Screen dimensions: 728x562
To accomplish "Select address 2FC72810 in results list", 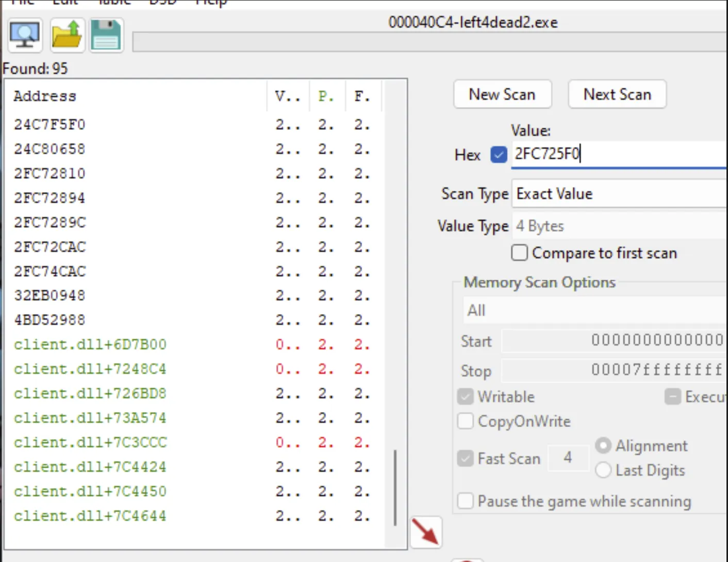I will (50, 173).
